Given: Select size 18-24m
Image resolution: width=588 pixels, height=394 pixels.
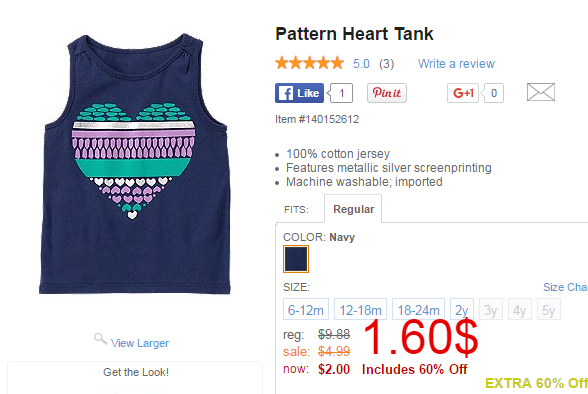Looking at the screenshot, I should (x=418, y=309).
